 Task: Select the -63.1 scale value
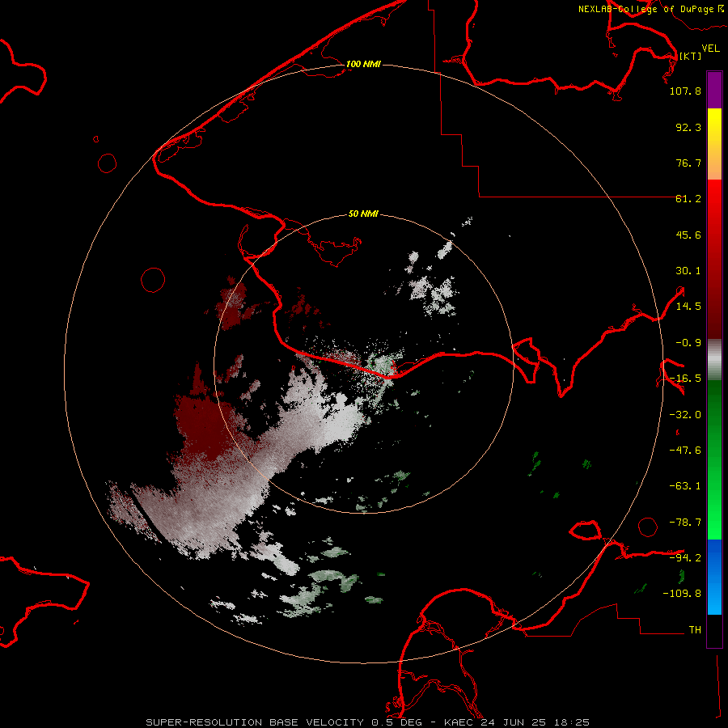(x=685, y=486)
